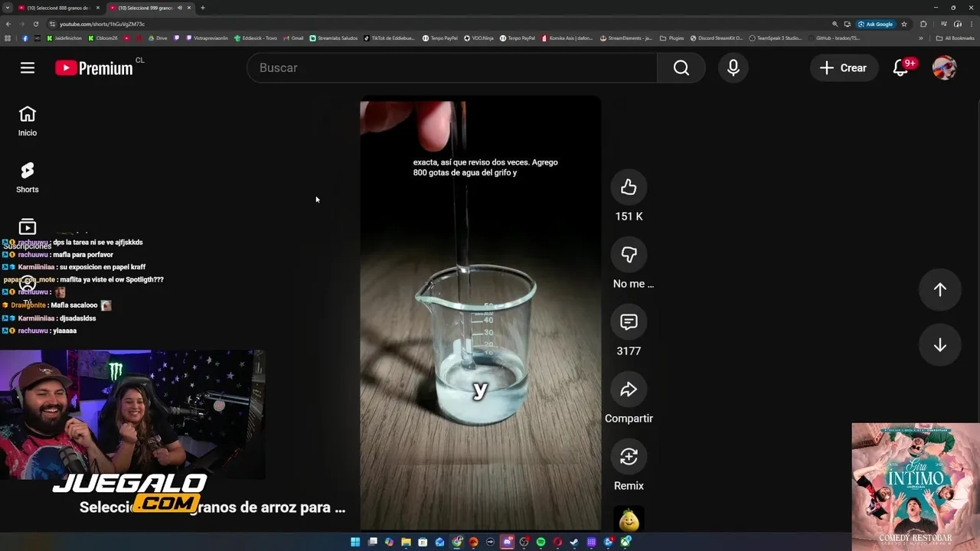Submit search with the magnifier button
The width and height of the screenshot is (980, 551).
(681, 68)
